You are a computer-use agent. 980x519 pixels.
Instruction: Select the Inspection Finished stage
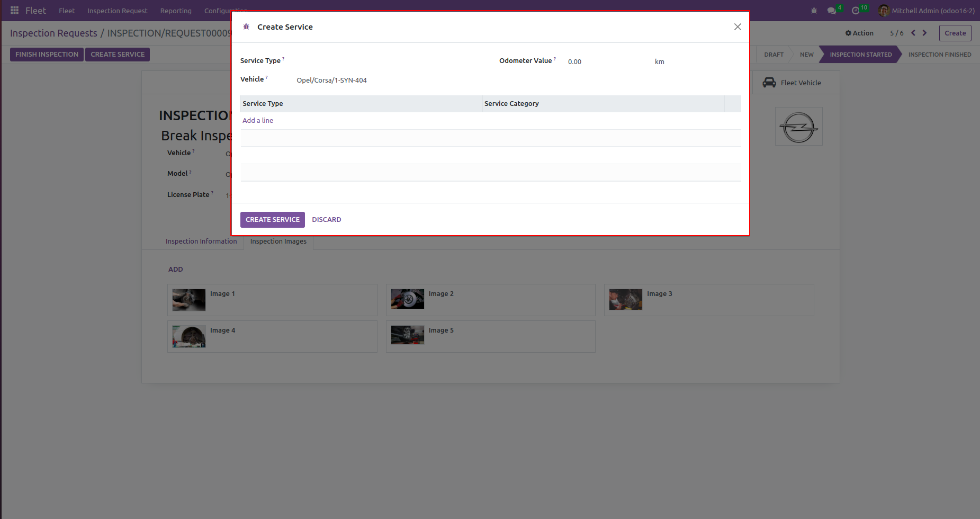coord(940,55)
